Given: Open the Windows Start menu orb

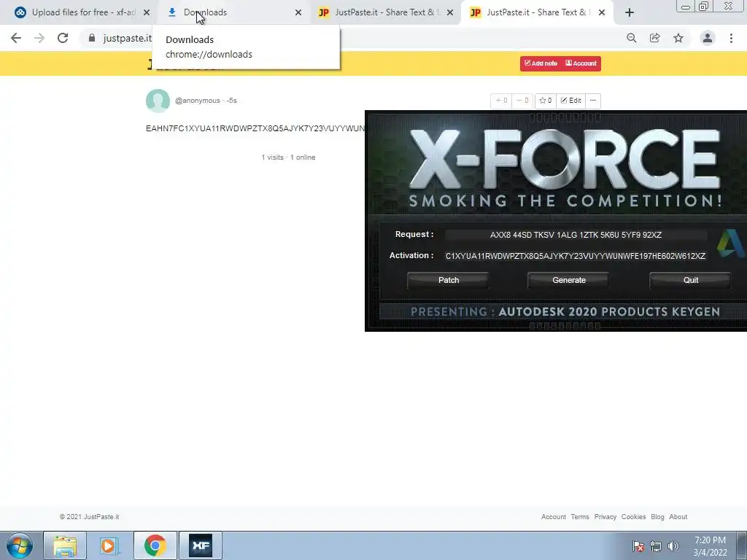Looking at the screenshot, I should [20, 545].
